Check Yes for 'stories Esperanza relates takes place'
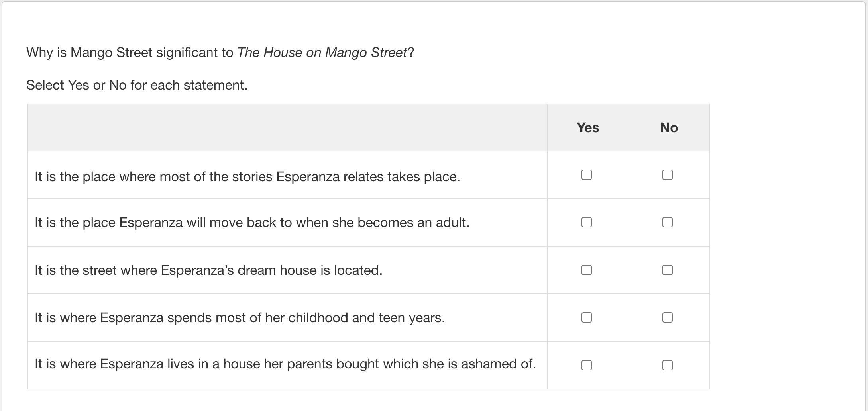The image size is (868, 411). coord(586,175)
